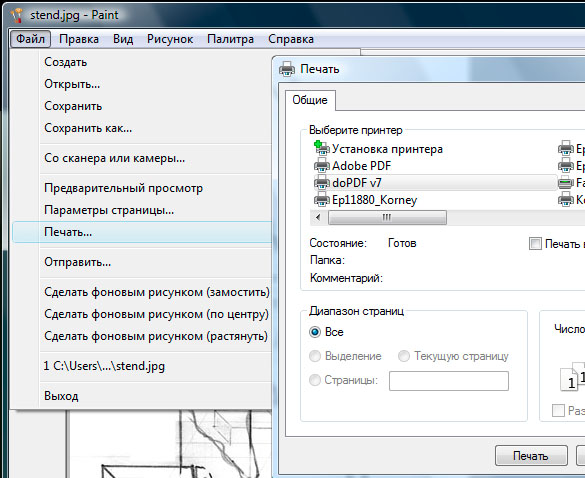
Task: Open the Палитра menu
Action: (x=230, y=39)
